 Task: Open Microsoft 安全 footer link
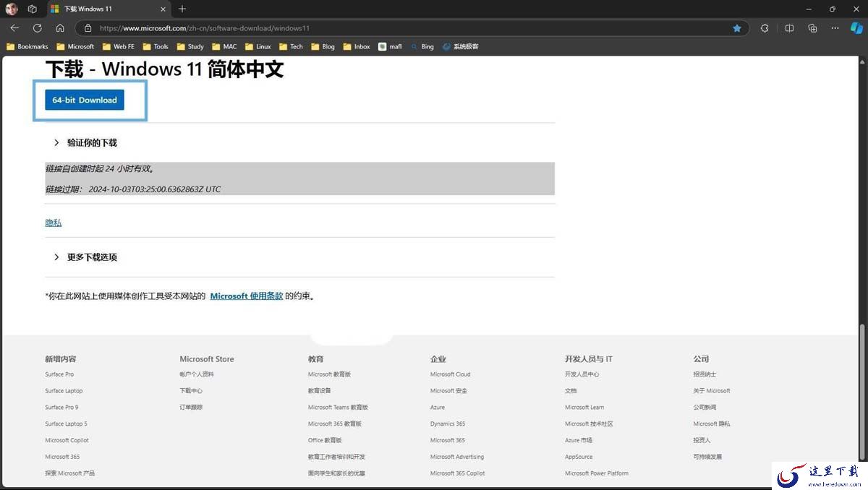[448, 391]
